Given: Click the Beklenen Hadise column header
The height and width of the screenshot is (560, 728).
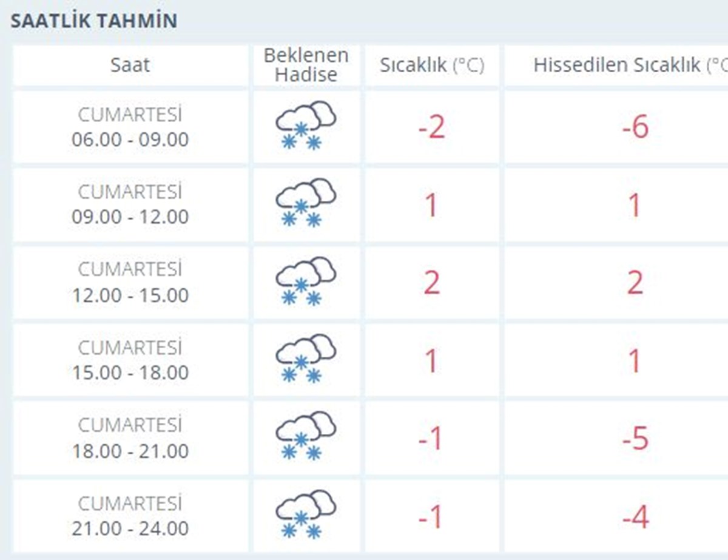Looking at the screenshot, I should pyautogui.click(x=306, y=65).
